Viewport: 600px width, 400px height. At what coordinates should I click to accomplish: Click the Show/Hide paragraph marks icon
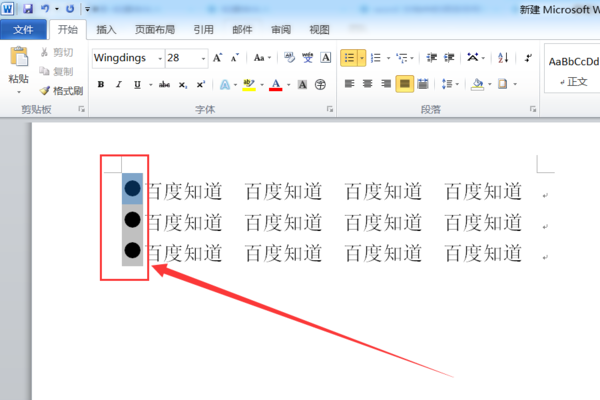point(528,58)
